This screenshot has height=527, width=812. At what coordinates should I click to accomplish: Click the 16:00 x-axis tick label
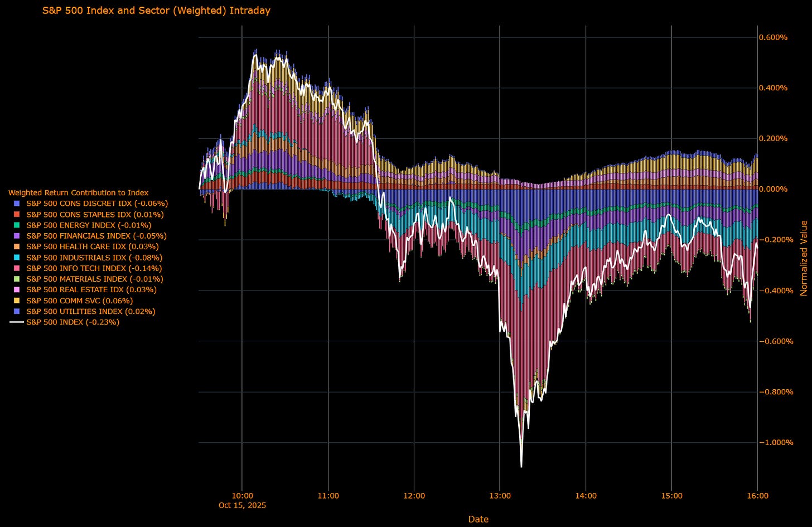coord(757,495)
